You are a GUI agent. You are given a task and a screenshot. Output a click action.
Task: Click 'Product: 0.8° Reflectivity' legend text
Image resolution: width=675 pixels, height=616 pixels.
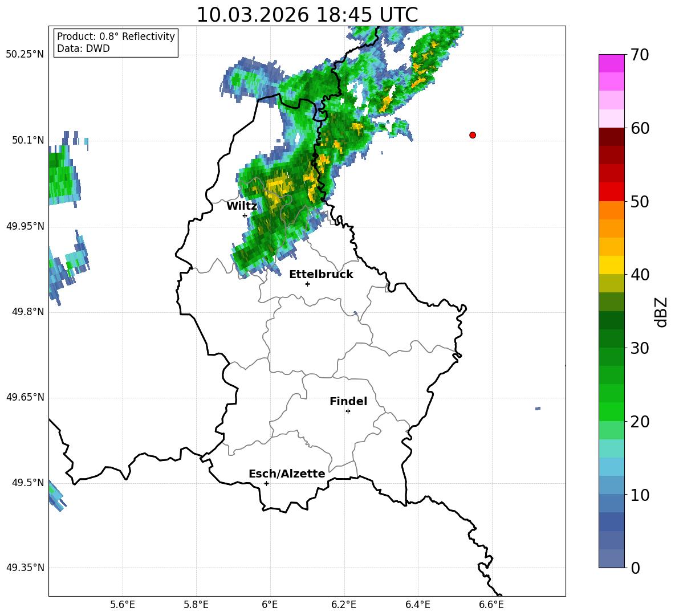[x=116, y=36]
